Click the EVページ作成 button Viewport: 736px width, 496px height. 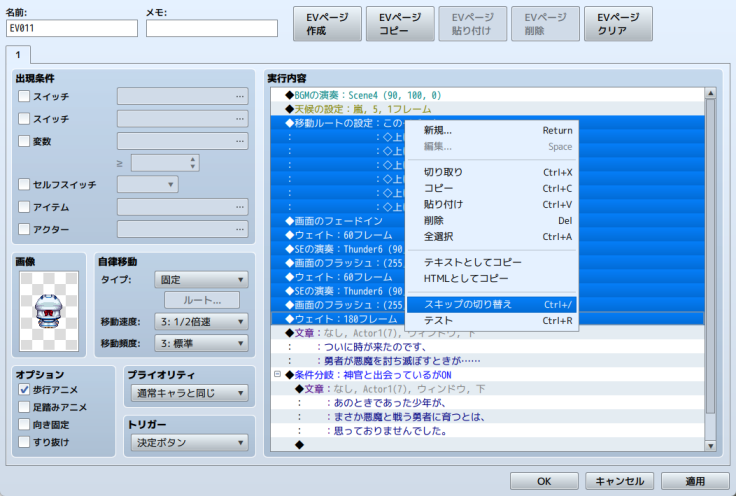tap(327, 23)
